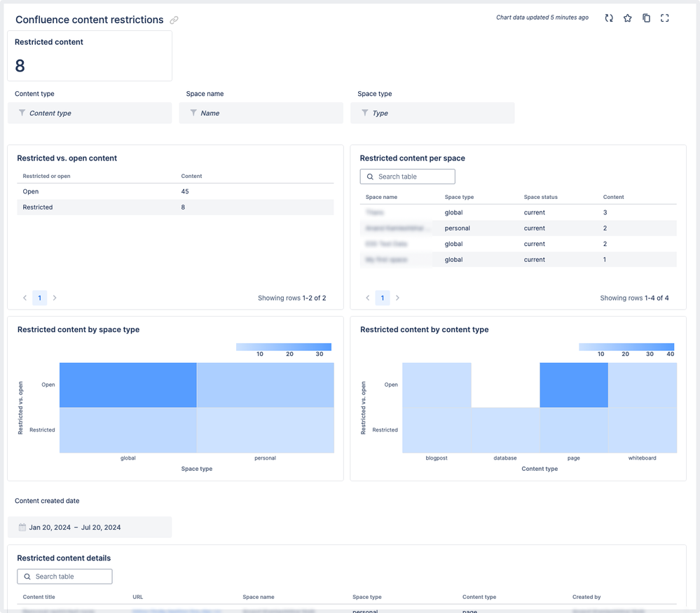Sort by Restricted or open column header
700x613 pixels.
tap(46, 176)
